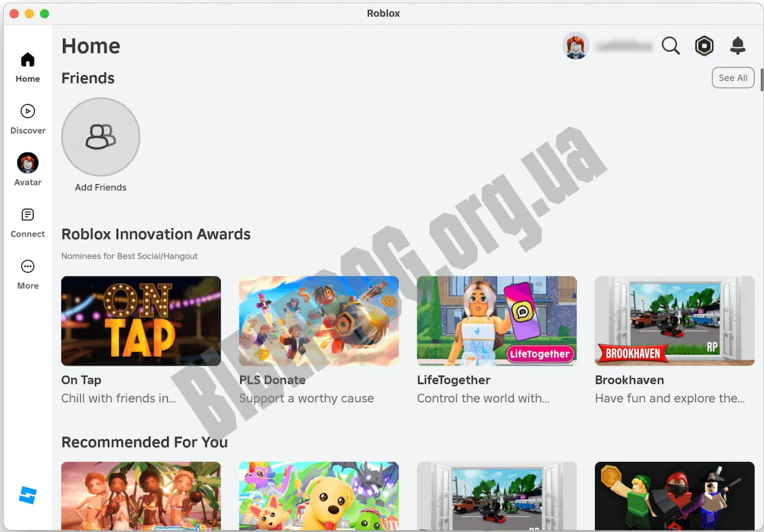Click the See All friends button
The height and width of the screenshot is (532, 764).
click(x=733, y=78)
